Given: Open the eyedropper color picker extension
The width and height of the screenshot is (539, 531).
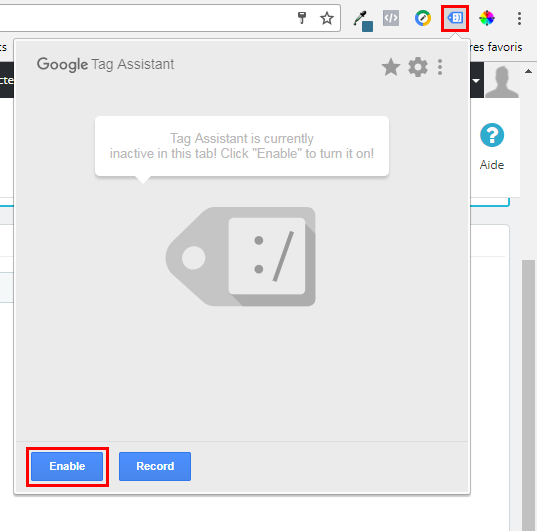Looking at the screenshot, I should (363, 21).
